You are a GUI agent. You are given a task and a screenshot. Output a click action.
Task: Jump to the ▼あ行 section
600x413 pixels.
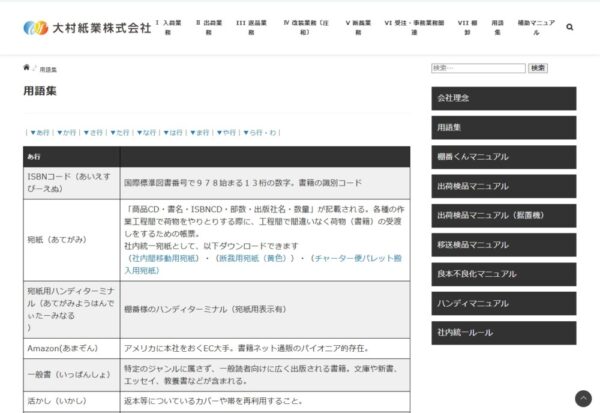[x=39, y=132]
